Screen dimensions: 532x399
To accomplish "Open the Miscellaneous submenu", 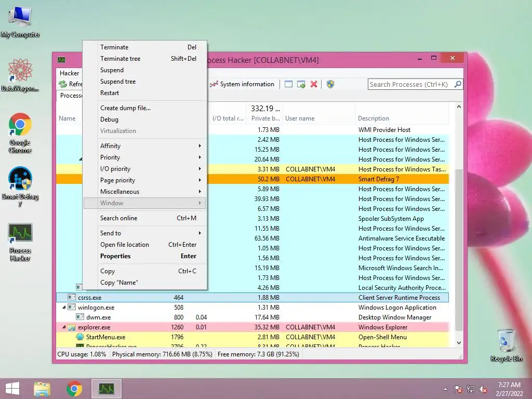I will (x=144, y=192).
